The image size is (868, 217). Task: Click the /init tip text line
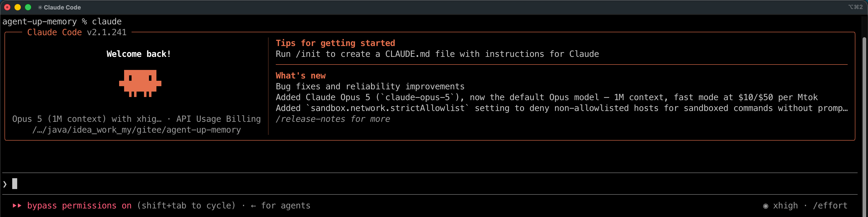pos(437,54)
